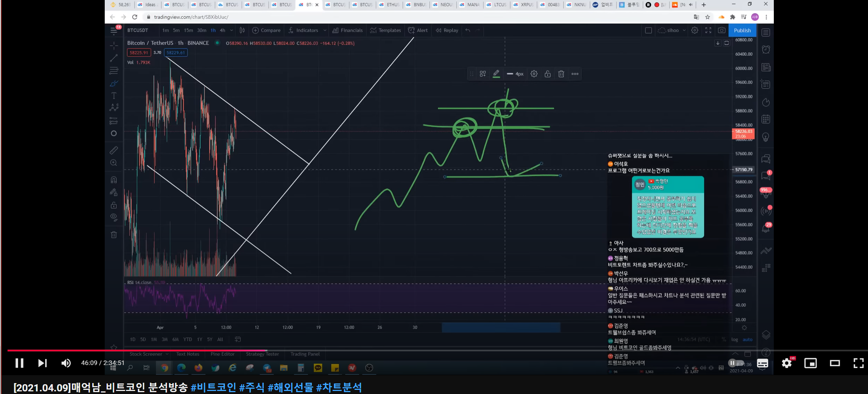The image size is (868, 394).
Task: Collapse the bottom panel with chevron
Action: (x=735, y=354)
